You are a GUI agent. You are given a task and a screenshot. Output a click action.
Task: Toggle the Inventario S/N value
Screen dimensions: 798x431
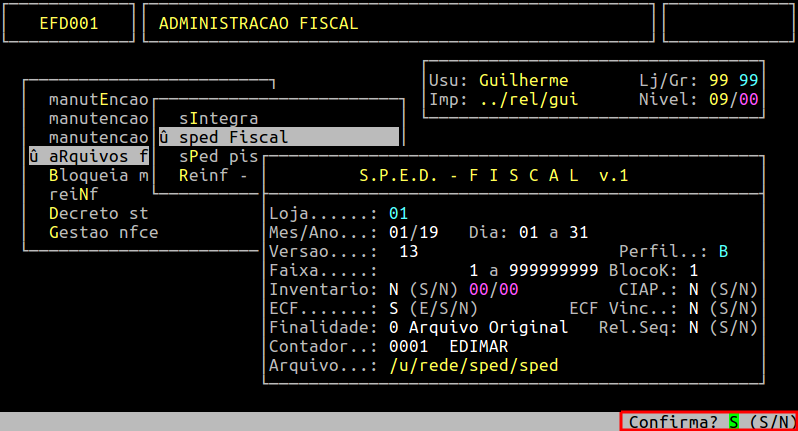click(393, 290)
